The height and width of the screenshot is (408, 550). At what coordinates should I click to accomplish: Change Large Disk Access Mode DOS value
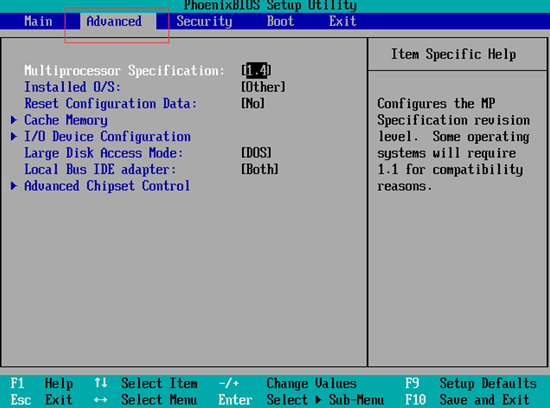[256, 153]
